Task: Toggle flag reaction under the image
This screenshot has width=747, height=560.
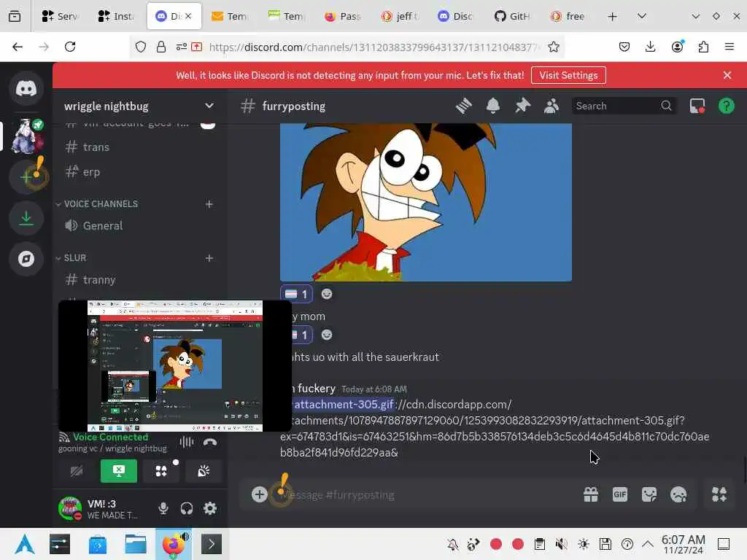Action: (x=296, y=294)
